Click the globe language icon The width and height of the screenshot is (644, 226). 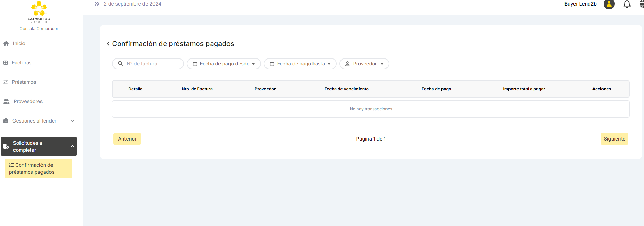pos(641,4)
